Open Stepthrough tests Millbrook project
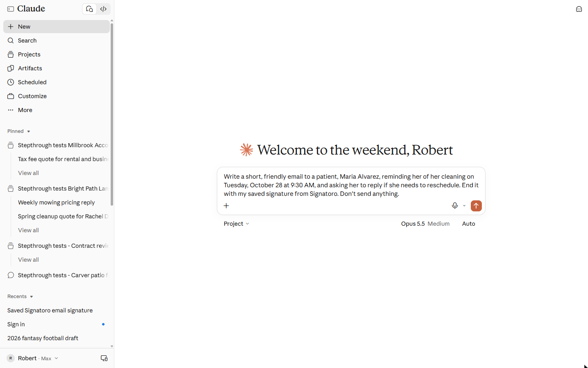This screenshot has width=588, height=368. pos(56,145)
